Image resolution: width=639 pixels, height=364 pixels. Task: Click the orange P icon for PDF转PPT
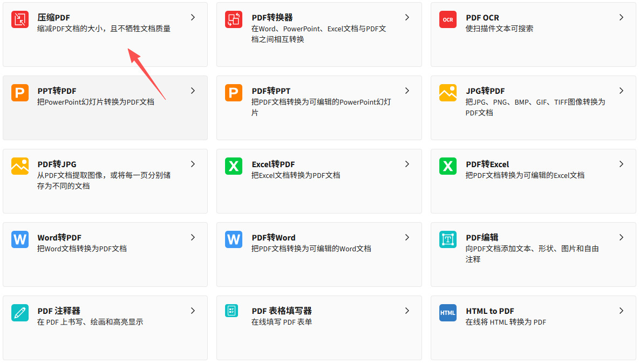(x=234, y=93)
